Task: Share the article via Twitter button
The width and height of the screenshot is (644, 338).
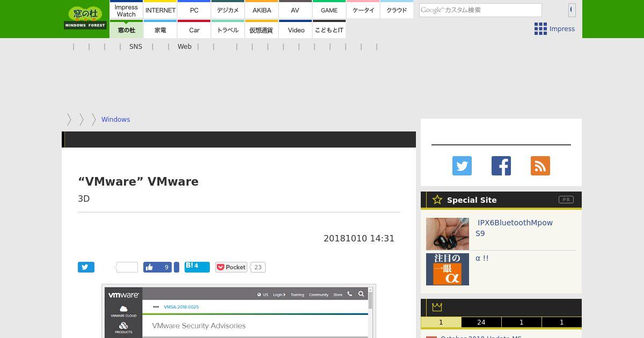Action: tap(86, 267)
